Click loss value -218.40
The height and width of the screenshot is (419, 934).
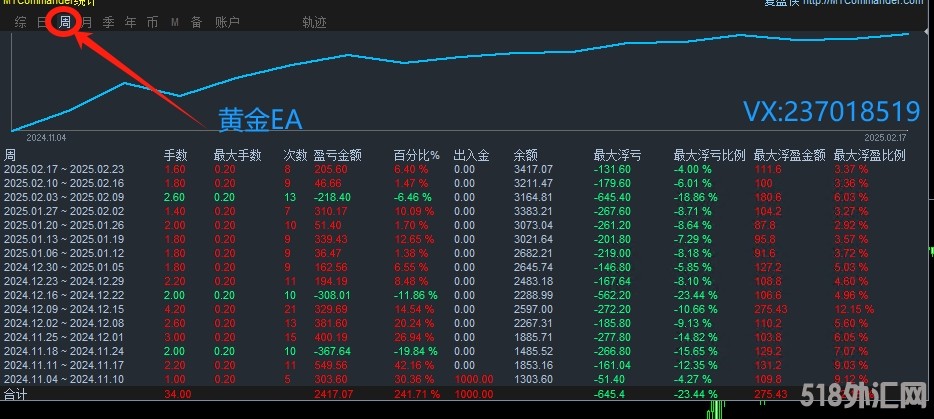333,197
